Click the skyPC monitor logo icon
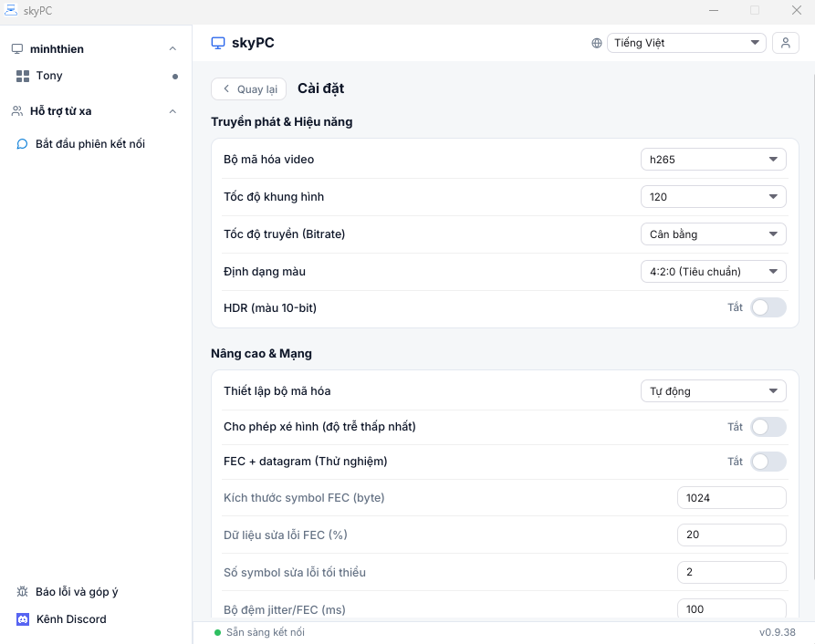 click(218, 43)
